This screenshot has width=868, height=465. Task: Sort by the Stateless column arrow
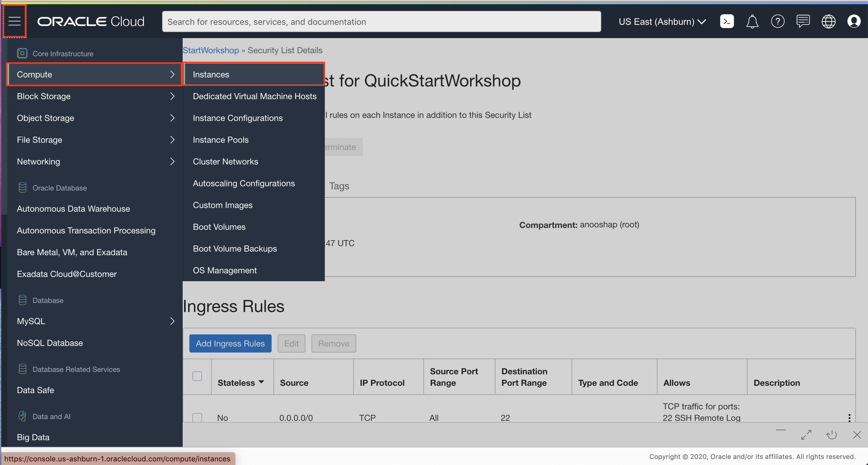tap(261, 382)
